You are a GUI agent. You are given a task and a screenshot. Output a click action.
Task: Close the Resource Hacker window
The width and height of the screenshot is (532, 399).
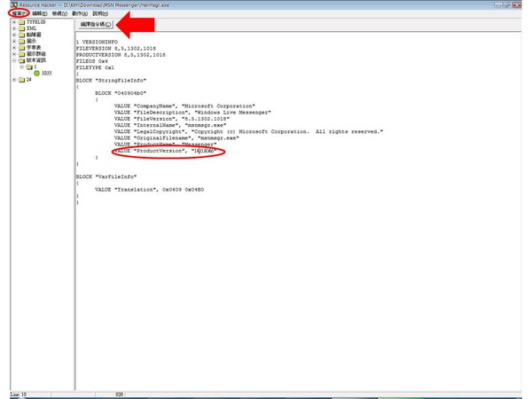click(x=517, y=4)
